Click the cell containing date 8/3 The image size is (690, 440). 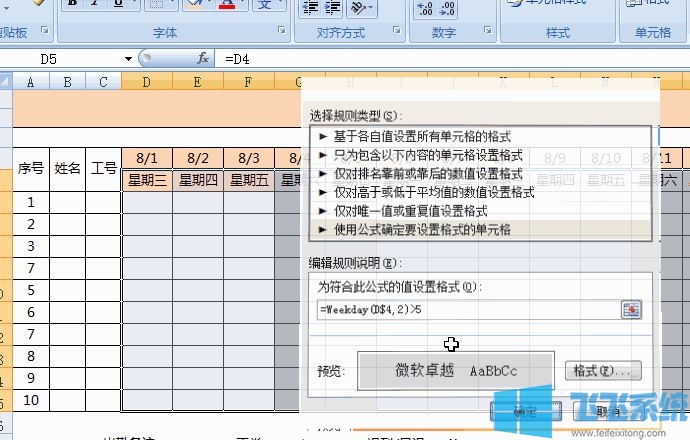(x=249, y=158)
